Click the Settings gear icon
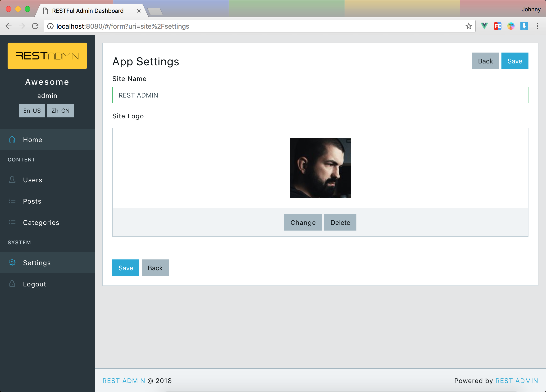This screenshot has height=392, width=546. 12,262
